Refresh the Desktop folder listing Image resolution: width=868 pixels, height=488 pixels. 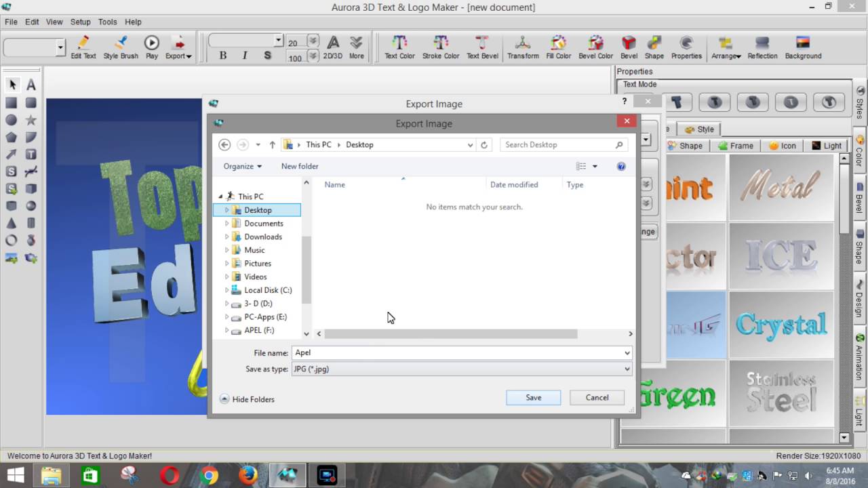484,144
